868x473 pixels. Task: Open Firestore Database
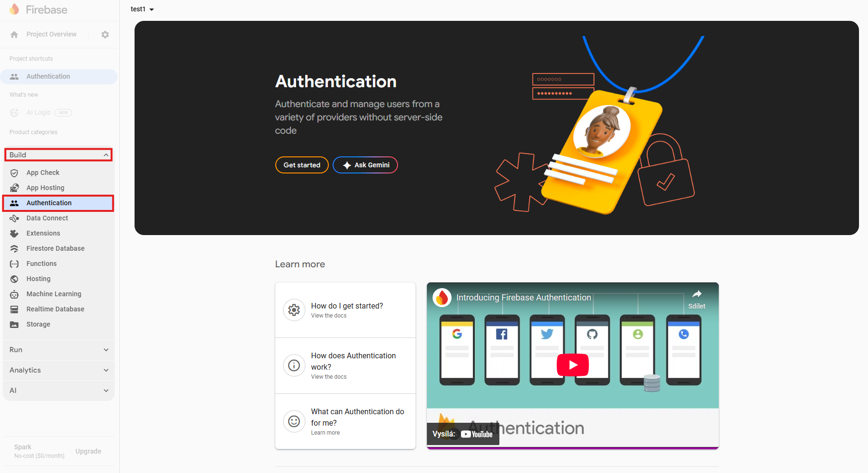[x=59, y=248]
